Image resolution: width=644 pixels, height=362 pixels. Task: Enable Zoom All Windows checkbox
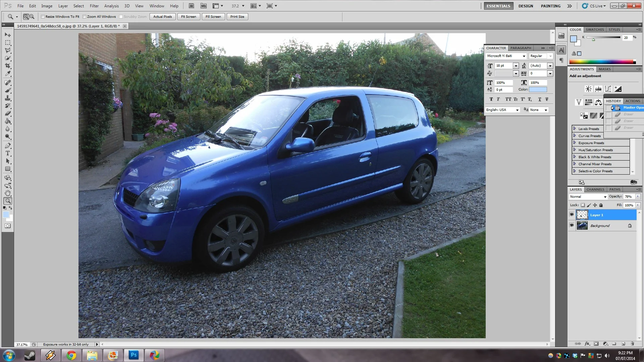tap(85, 16)
